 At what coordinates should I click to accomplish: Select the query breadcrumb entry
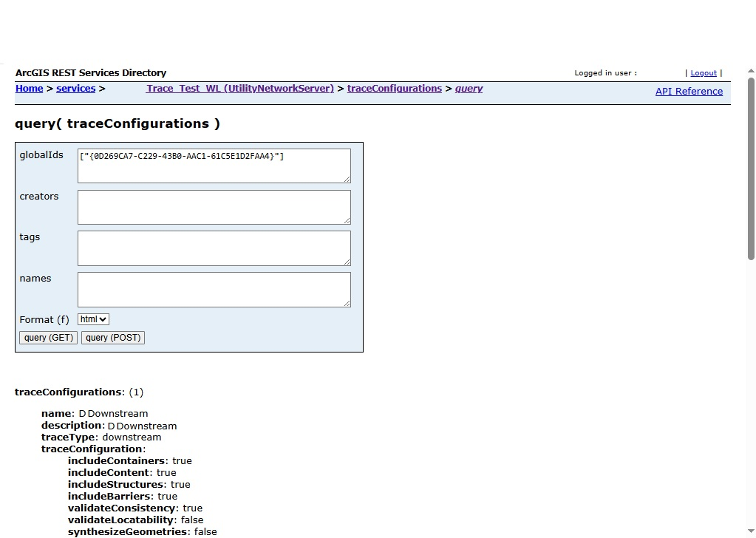click(x=469, y=88)
